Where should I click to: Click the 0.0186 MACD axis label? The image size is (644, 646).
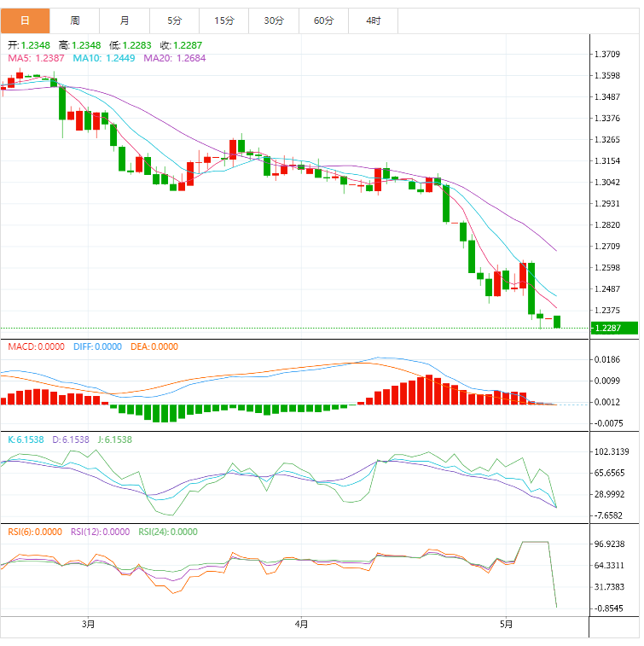point(607,359)
